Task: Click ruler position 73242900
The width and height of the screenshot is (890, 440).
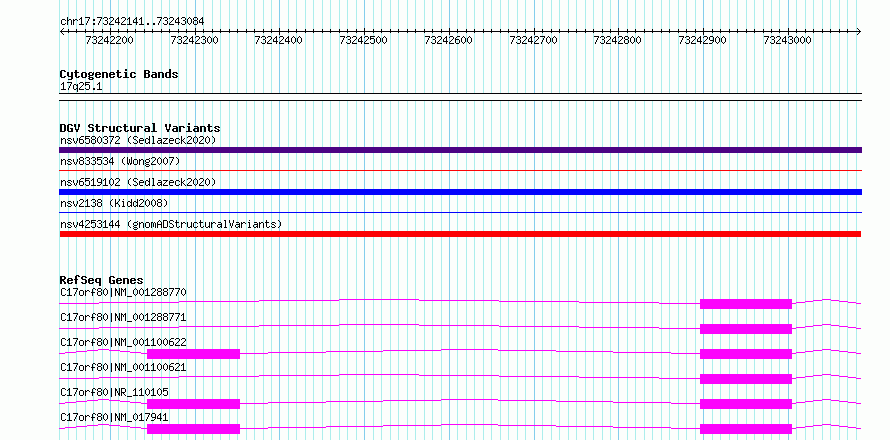Action: [703, 40]
